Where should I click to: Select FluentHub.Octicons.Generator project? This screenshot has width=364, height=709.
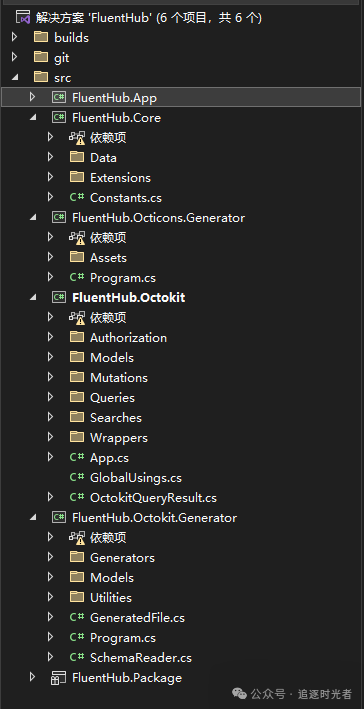tap(158, 217)
